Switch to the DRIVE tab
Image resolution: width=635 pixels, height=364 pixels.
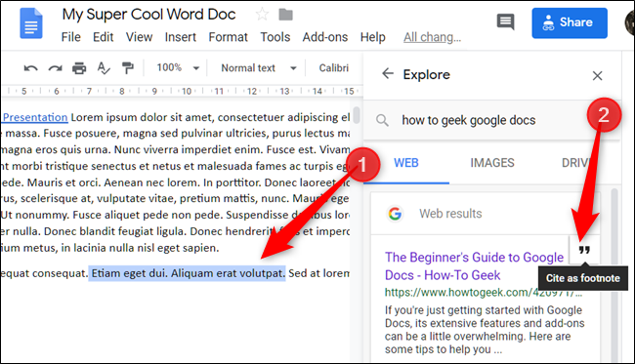click(575, 163)
